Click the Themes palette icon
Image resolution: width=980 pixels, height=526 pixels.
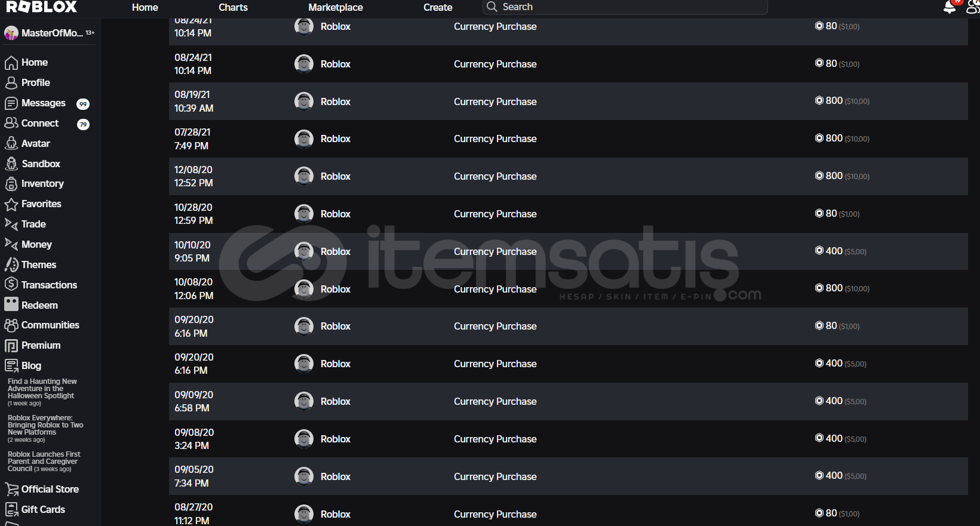pos(11,264)
